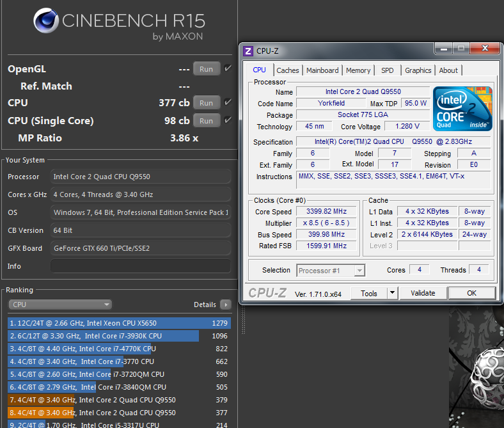504x428 pixels.
Task: Click the Technology value 45 nm
Action: [x=314, y=127]
